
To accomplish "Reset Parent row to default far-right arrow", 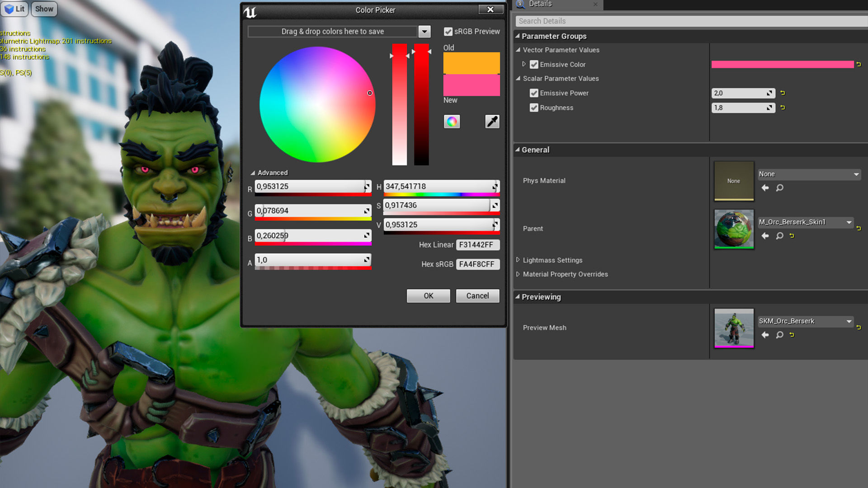I will pos(859,228).
